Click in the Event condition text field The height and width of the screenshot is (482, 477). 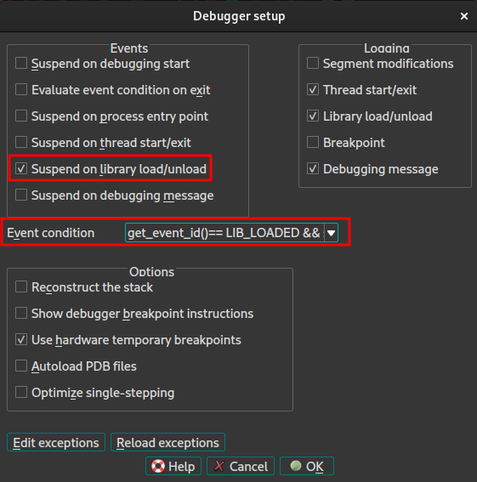(x=225, y=233)
